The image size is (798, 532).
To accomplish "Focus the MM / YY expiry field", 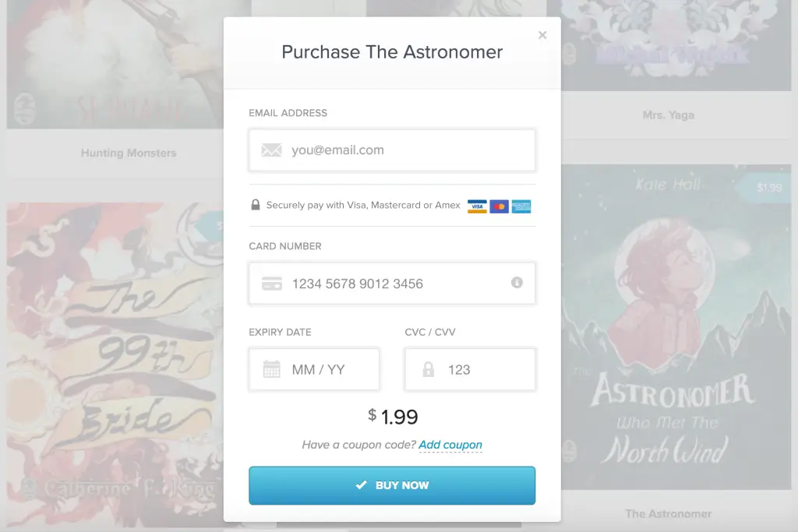I will pyautogui.click(x=329, y=369).
